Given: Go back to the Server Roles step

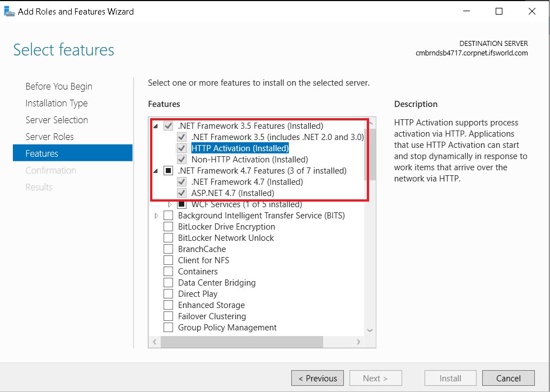Looking at the screenshot, I should click(57, 136).
